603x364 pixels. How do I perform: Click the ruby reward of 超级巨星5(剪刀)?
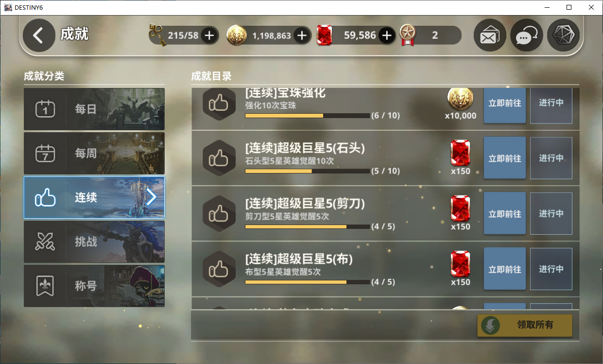click(461, 208)
